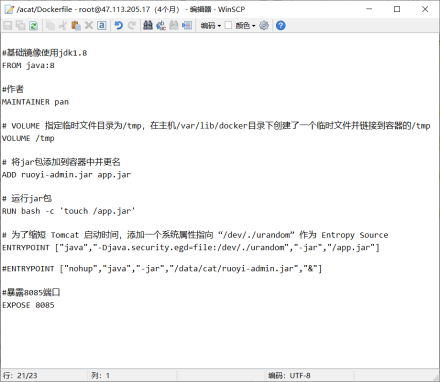Viewport: 441px width, 382px height.
Task: Click the Find Next binoculars icon
Action: pos(174,25)
